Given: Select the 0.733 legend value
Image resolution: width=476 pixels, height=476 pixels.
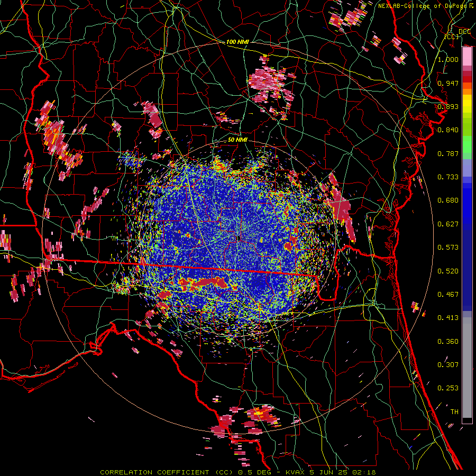Looking at the screenshot, I should click(x=448, y=177).
